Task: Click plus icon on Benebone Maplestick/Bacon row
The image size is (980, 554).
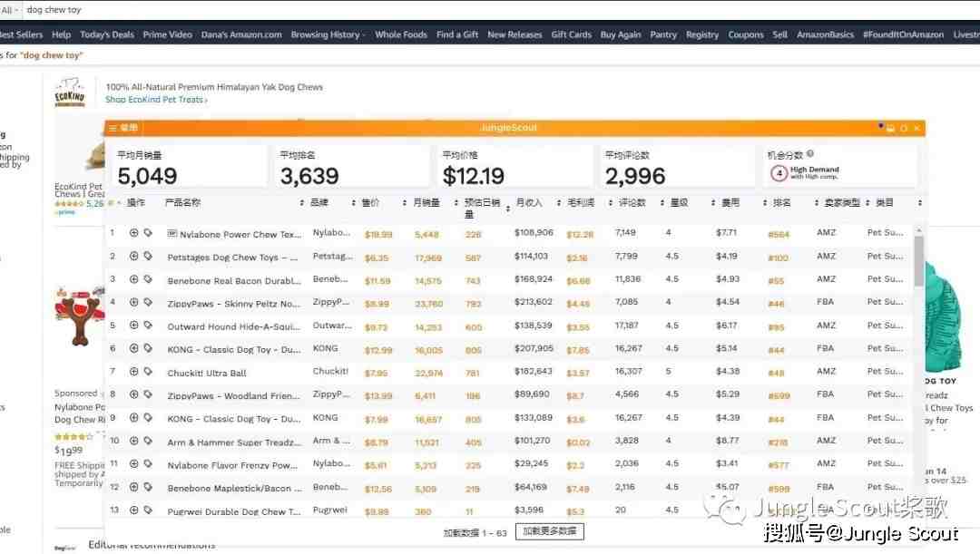Action: [x=133, y=487]
